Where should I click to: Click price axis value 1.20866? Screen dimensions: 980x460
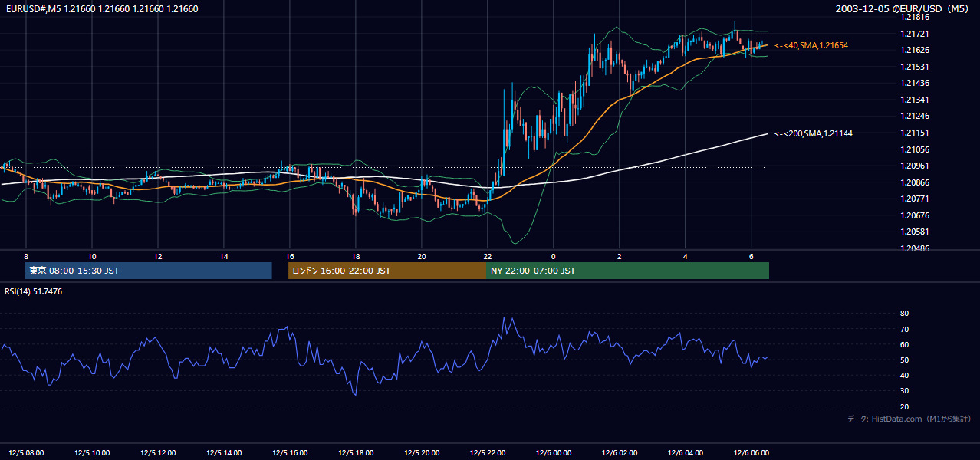coord(914,182)
